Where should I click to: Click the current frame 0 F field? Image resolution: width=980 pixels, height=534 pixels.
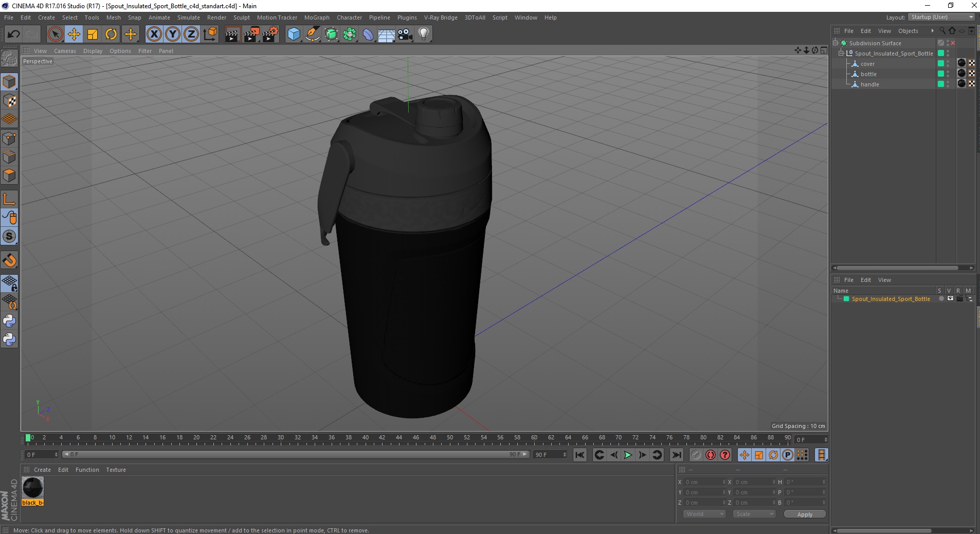click(42, 455)
